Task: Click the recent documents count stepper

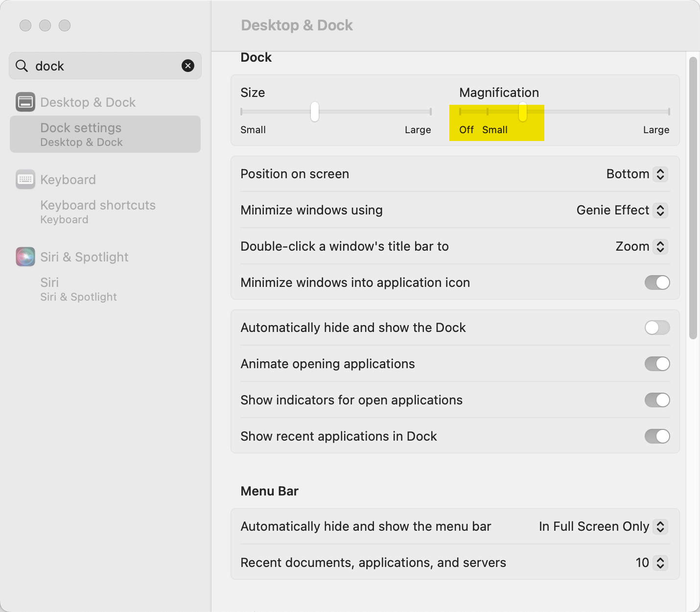Action: click(660, 563)
